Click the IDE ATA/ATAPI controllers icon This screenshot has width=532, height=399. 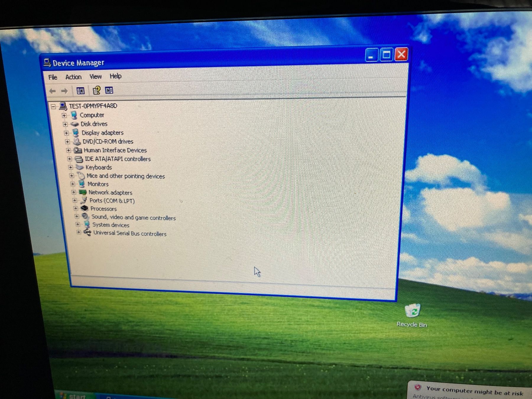click(79, 159)
